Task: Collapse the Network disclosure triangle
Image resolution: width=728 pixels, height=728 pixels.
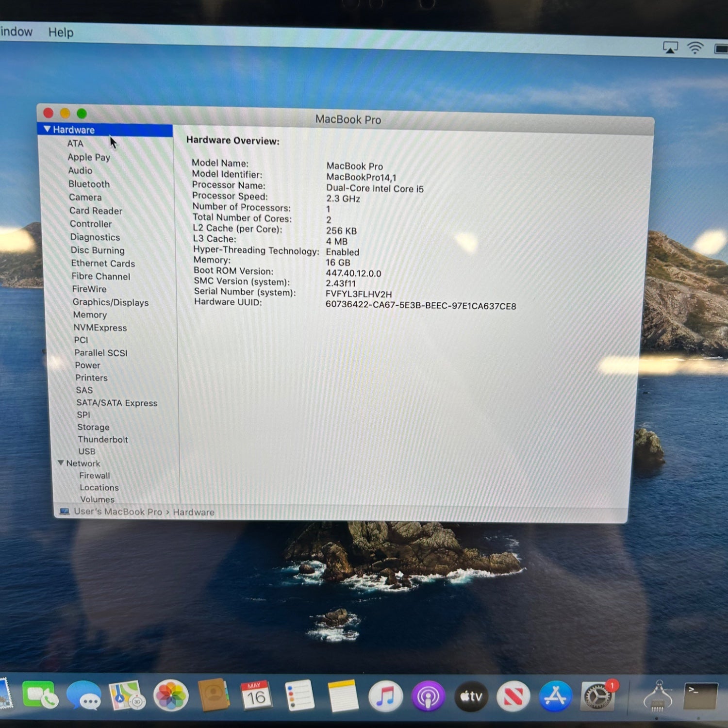Action: tap(61, 463)
